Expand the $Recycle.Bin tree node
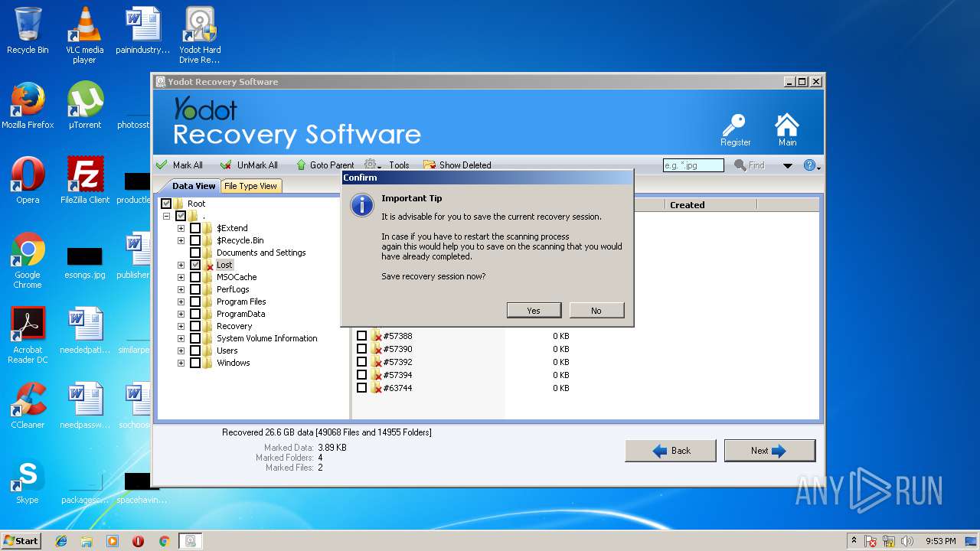The height and width of the screenshot is (551, 980). point(181,240)
